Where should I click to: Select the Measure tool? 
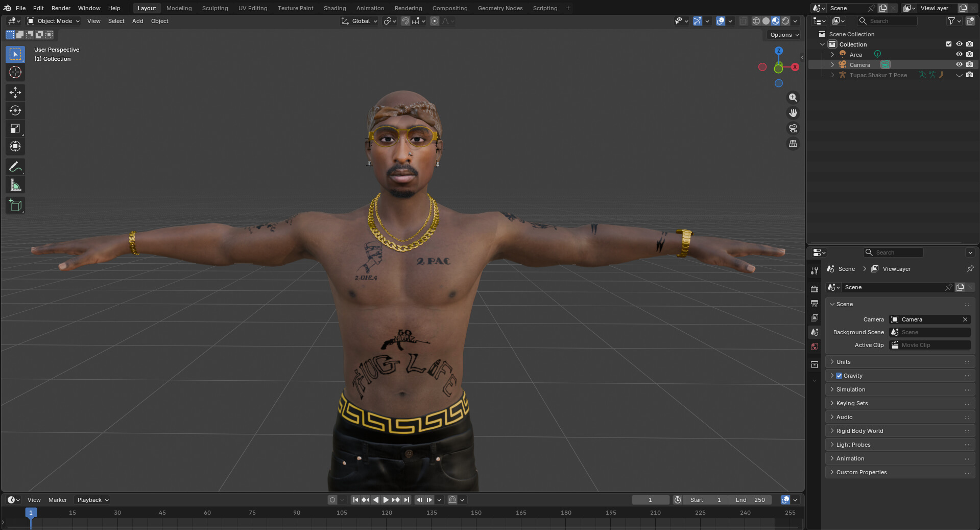coord(15,185)
